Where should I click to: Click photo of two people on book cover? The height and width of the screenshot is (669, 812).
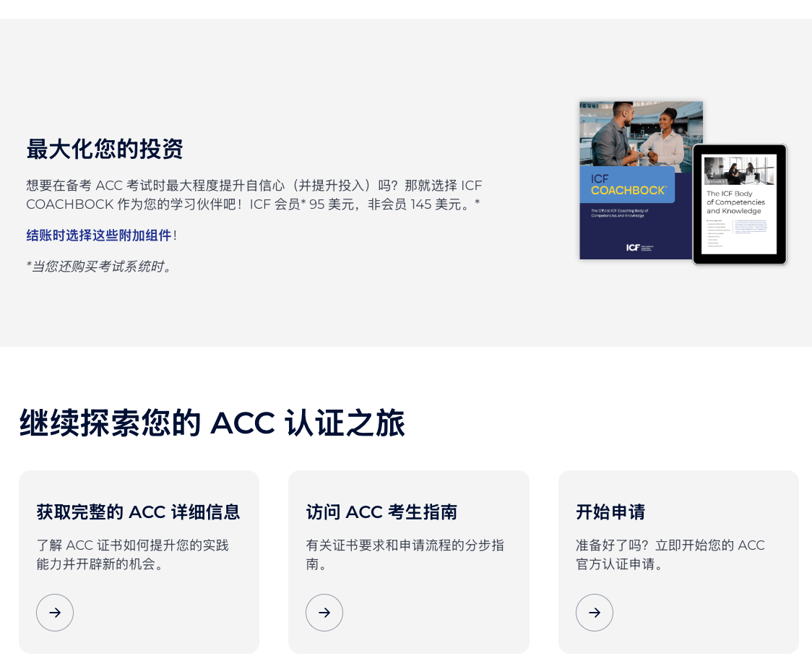click(641, 136)
